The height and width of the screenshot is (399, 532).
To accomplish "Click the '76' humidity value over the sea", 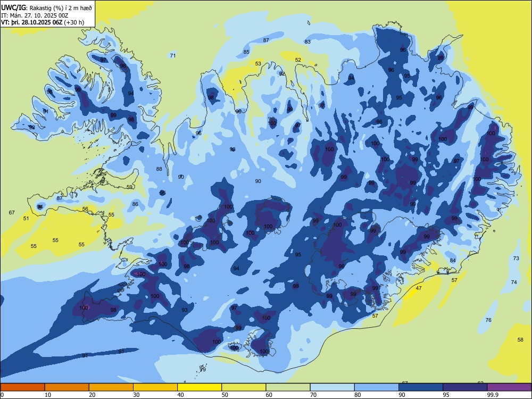I will [x=488, y=320].
